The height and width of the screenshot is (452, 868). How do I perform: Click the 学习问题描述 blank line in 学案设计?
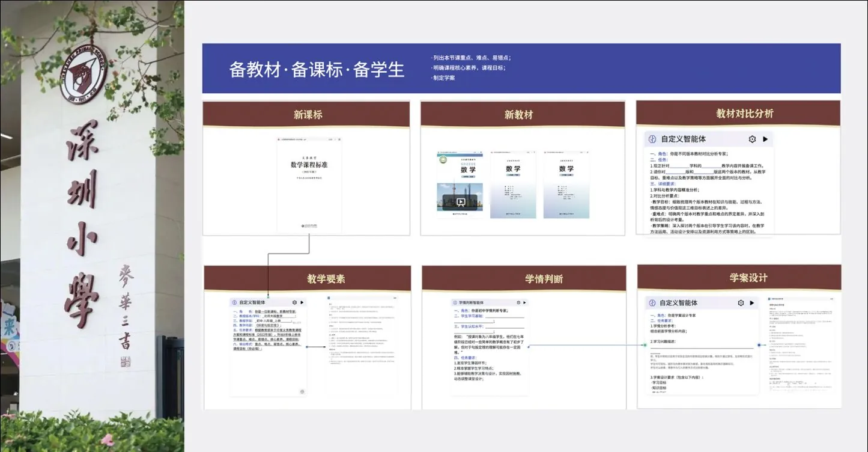702,347
